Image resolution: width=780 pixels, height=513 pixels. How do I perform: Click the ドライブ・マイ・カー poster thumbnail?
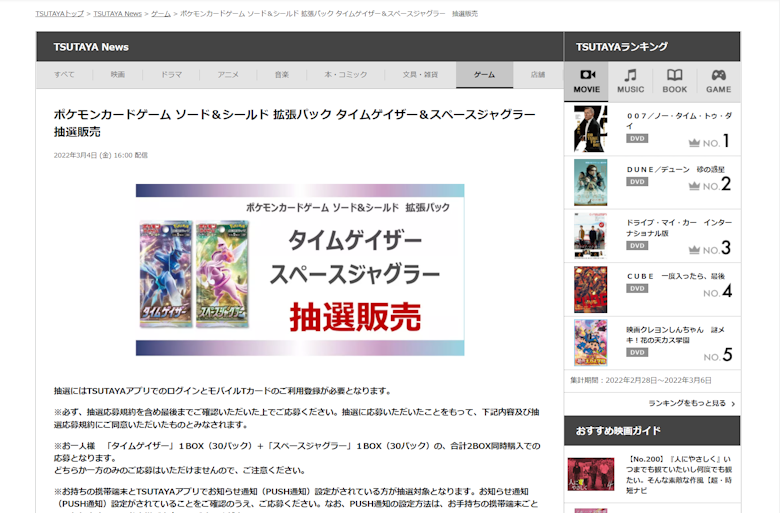590,236
